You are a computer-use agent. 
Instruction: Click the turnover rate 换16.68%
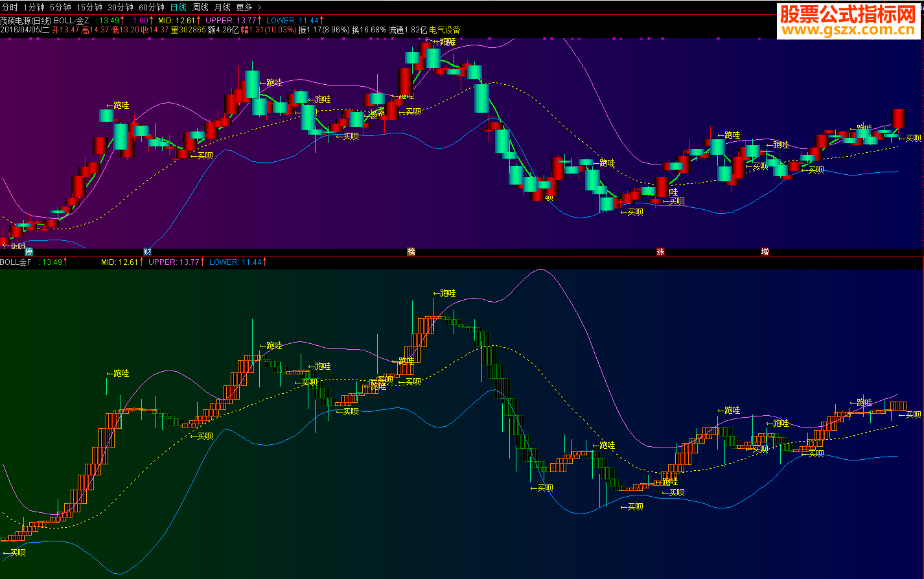369,30
